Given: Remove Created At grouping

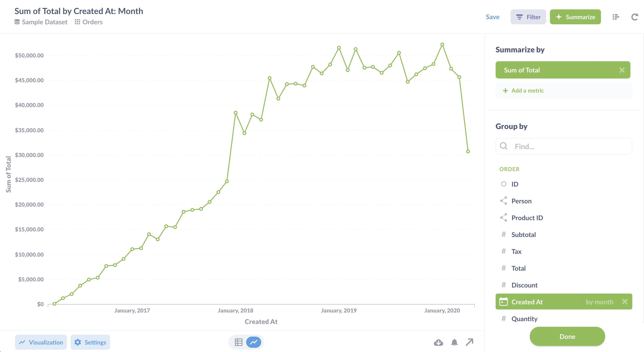Looking at the screenshot, I should (625, 302).
